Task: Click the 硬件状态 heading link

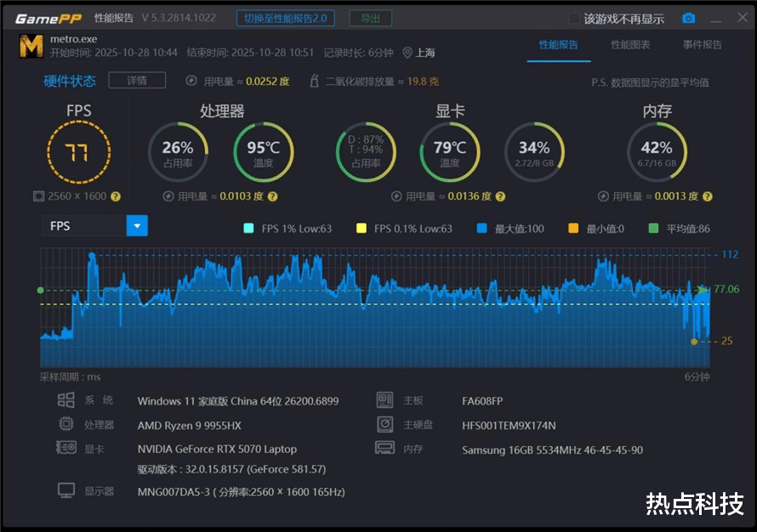Action: (70, 81)
